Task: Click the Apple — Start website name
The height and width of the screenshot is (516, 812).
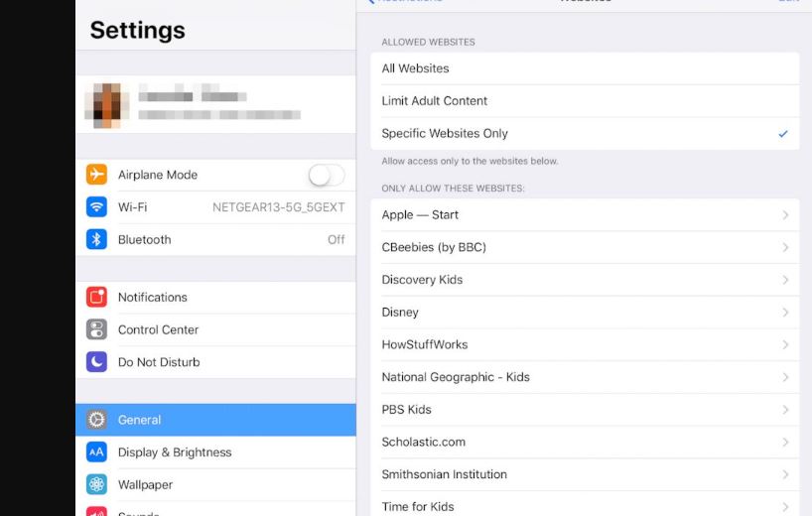Action: tap(420, 214)
